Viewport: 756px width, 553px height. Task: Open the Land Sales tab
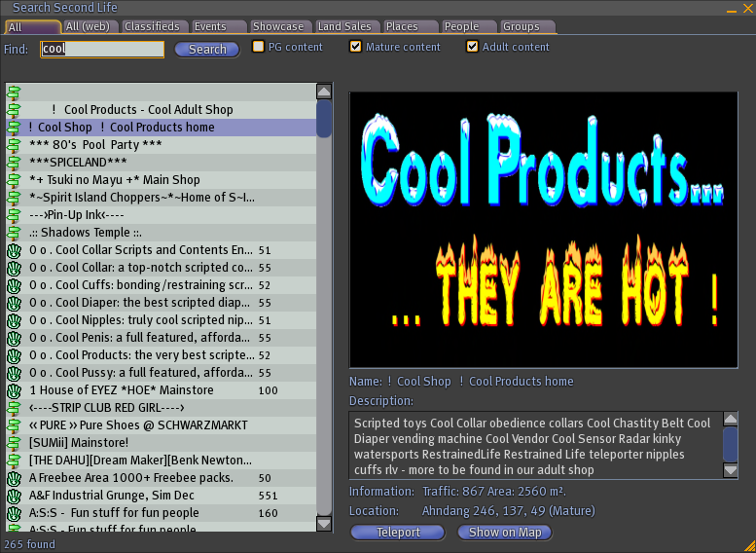[x=345, y=26]
